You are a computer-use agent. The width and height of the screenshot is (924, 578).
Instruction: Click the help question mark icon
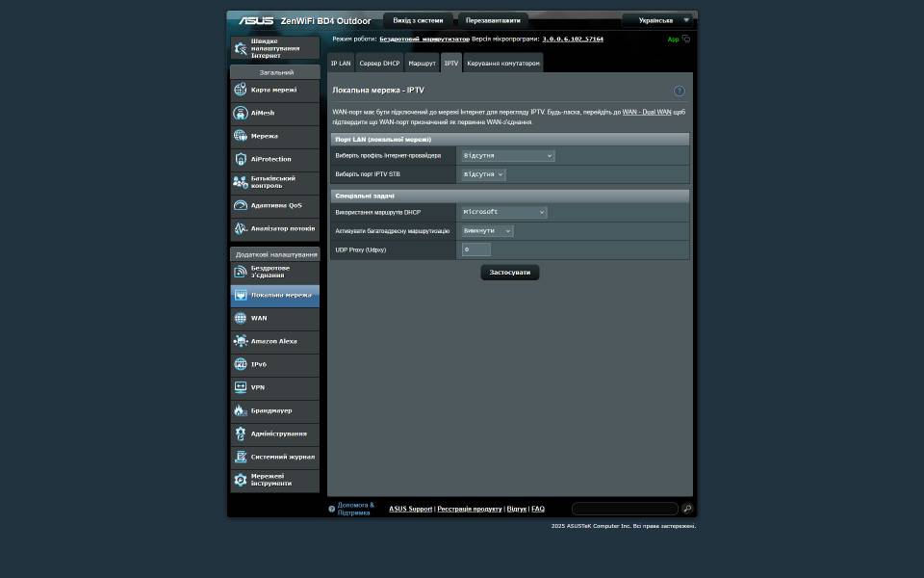[680, 91]
